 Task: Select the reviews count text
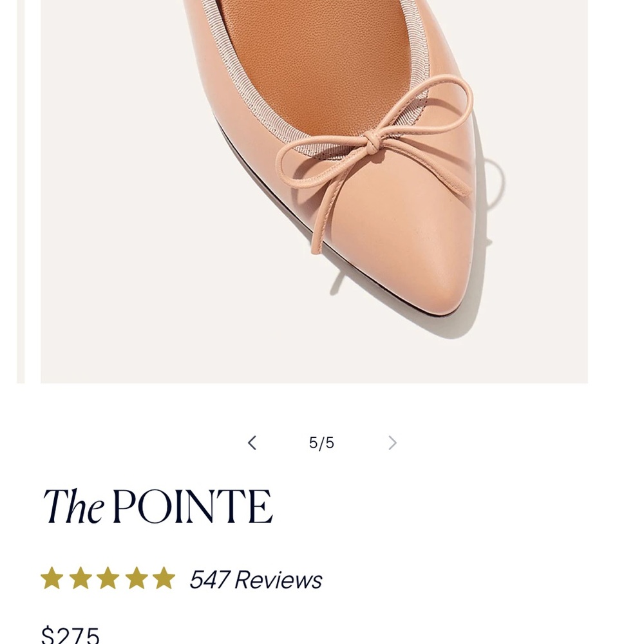254,578
